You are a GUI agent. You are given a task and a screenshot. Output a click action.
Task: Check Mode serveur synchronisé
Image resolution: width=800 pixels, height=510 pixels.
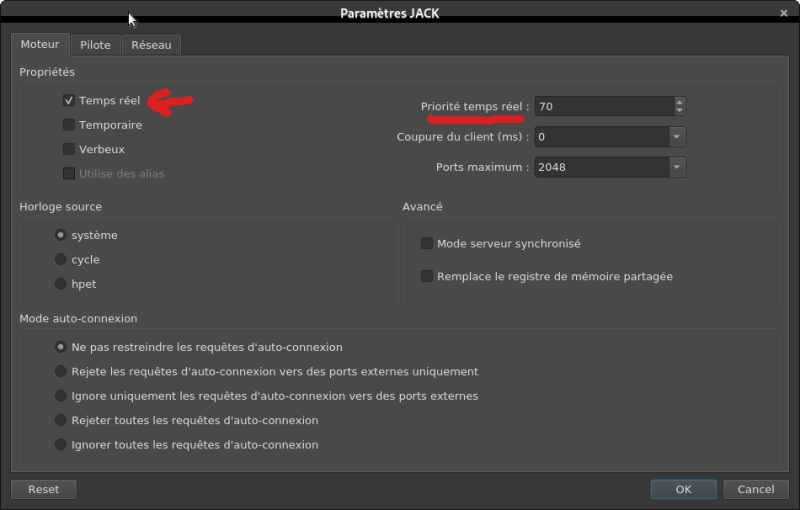pos(427,244)
